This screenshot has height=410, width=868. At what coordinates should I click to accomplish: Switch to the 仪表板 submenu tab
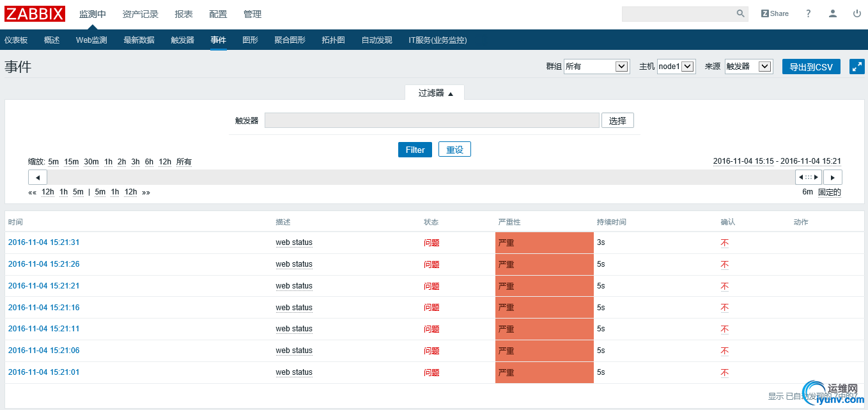tap(16, 40)
